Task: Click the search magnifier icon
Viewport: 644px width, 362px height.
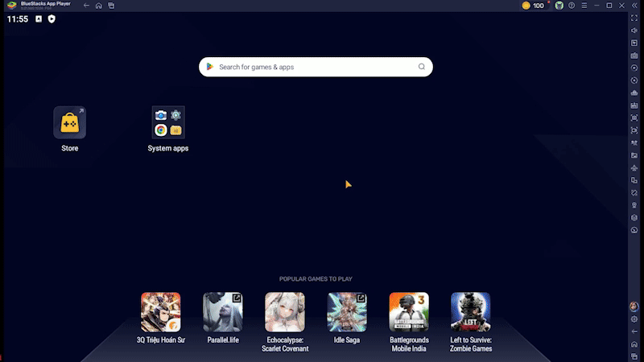Action: (421, 67)
